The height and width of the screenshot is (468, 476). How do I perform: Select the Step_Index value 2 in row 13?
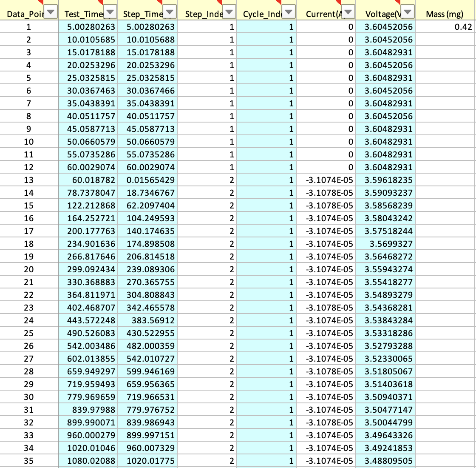point(207,180)
